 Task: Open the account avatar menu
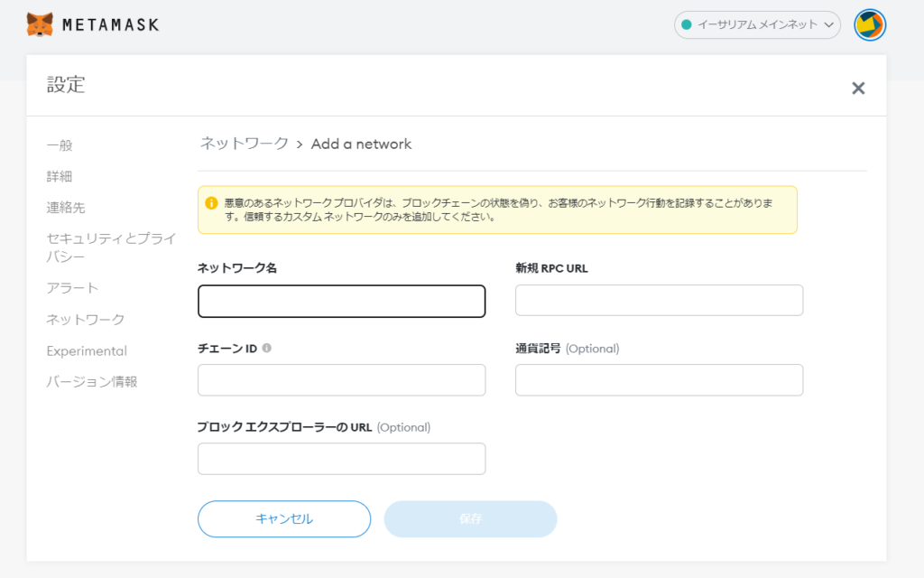[x=870, y=25]
